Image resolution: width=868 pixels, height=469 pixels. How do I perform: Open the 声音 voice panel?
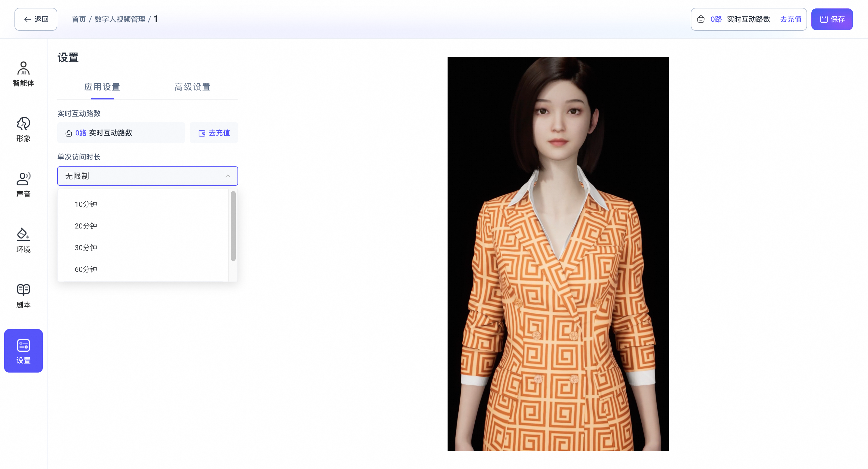[23, 185]
